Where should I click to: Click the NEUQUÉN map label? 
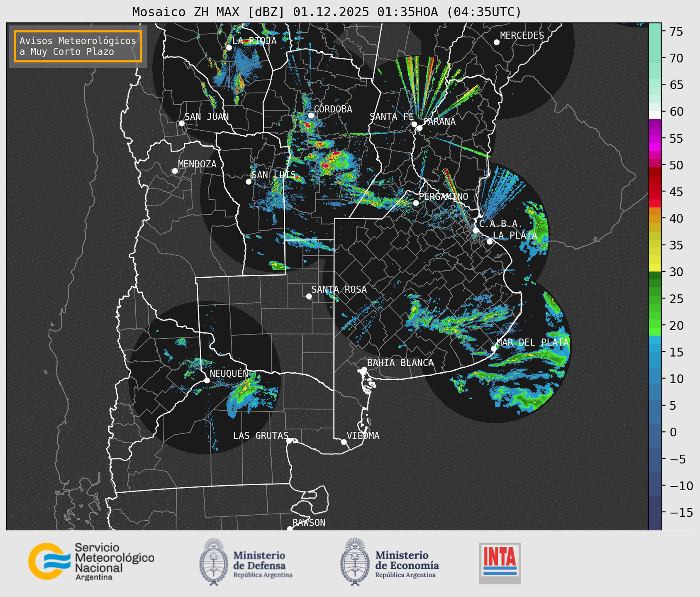point(229,374)
